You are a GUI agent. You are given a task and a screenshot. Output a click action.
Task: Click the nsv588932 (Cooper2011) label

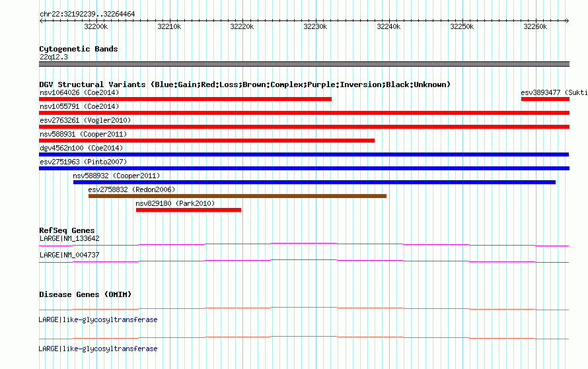(x=116, y=176)
